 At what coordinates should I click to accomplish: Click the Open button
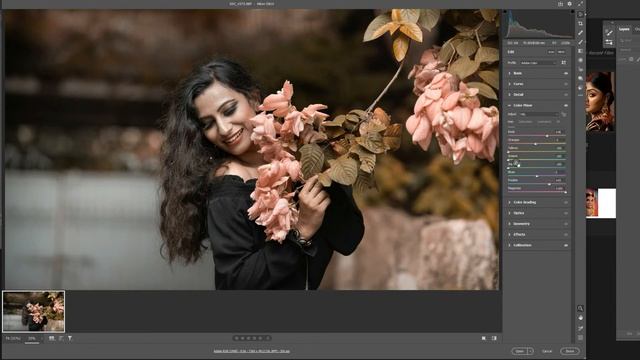520,351
